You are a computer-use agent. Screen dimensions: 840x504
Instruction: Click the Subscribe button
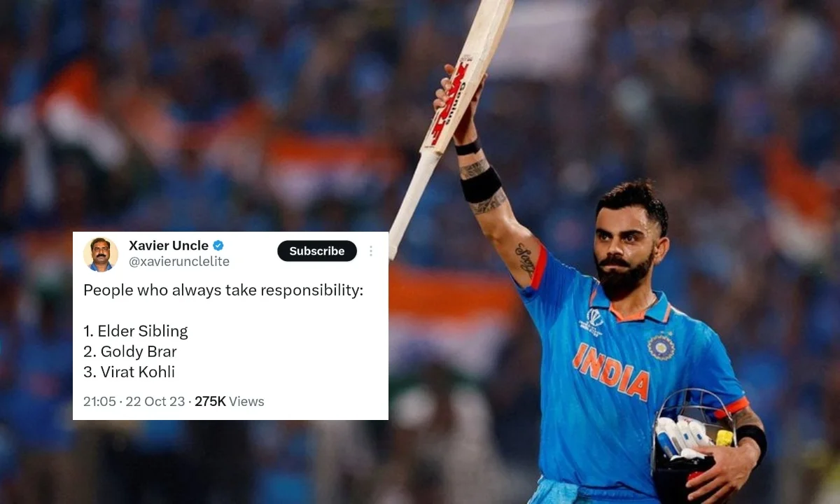317,251
